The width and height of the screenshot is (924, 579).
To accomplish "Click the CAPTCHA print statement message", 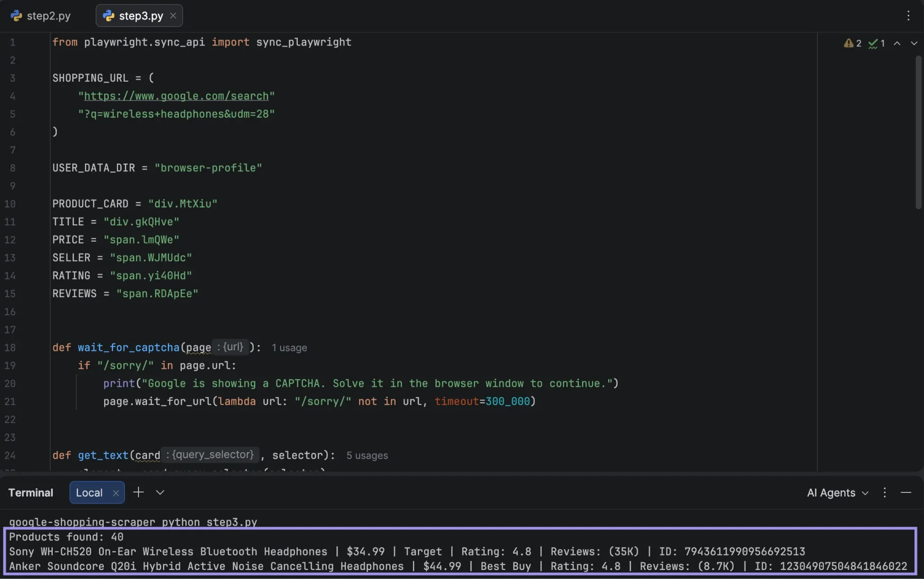I will point(377,383).
